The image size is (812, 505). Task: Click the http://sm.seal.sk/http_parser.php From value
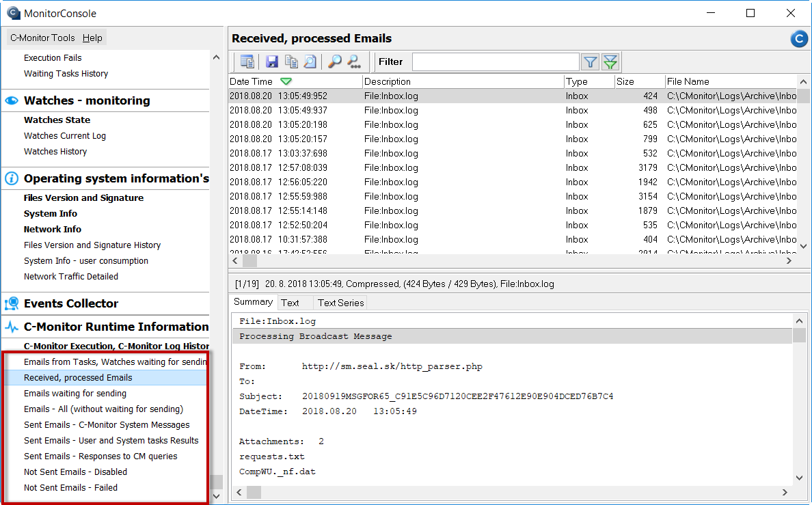pyautogui.click(x=392, y=366)
